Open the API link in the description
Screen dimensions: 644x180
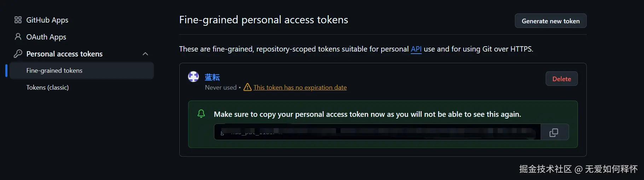tap(416, 49)
